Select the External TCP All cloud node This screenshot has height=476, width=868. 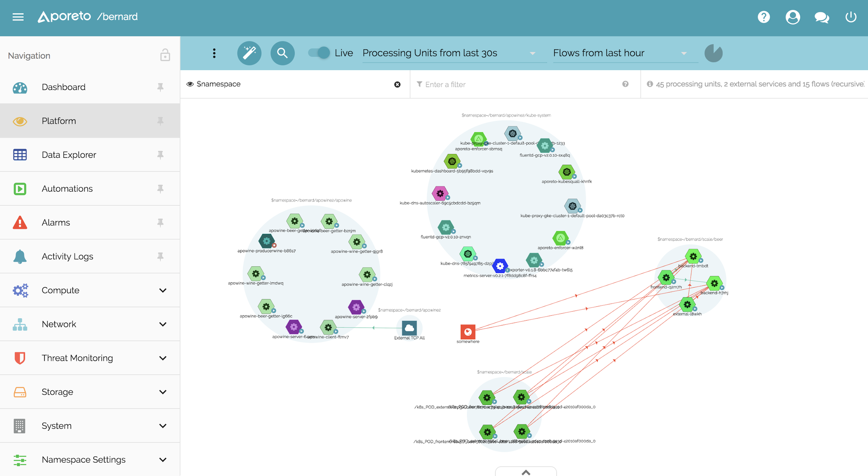coord(409,328)
